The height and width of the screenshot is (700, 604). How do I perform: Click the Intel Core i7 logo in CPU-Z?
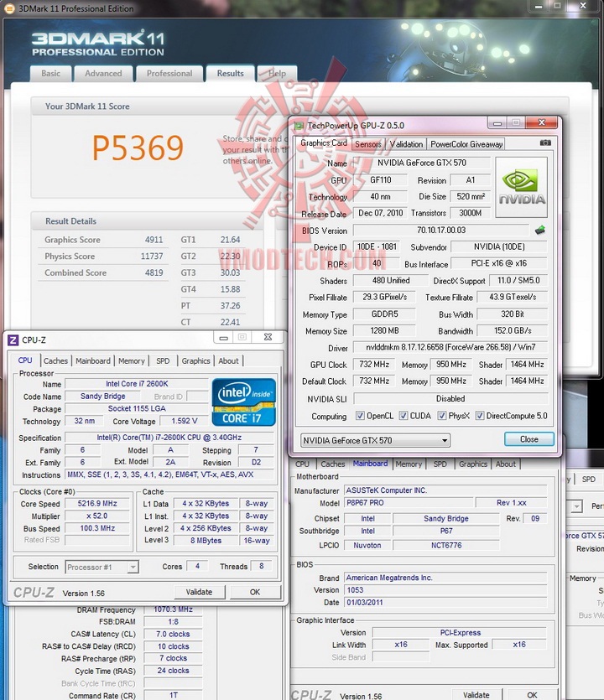click(243, 402)
